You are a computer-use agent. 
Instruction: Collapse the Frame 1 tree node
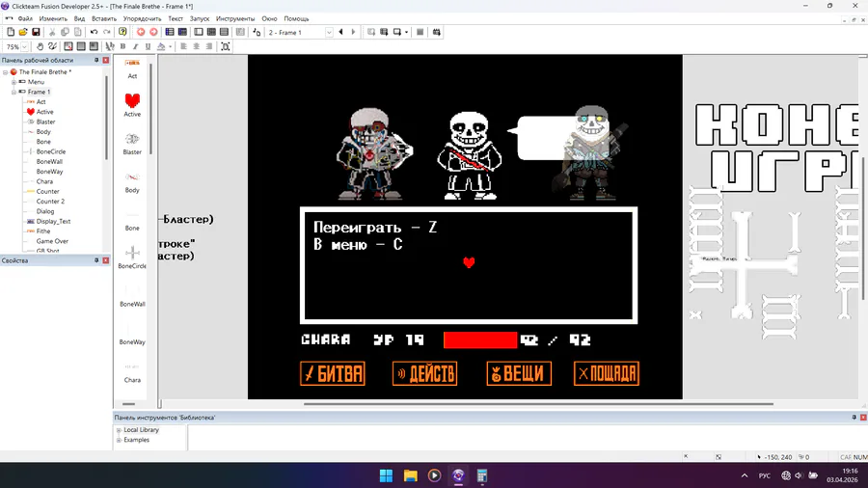point(14,92)
